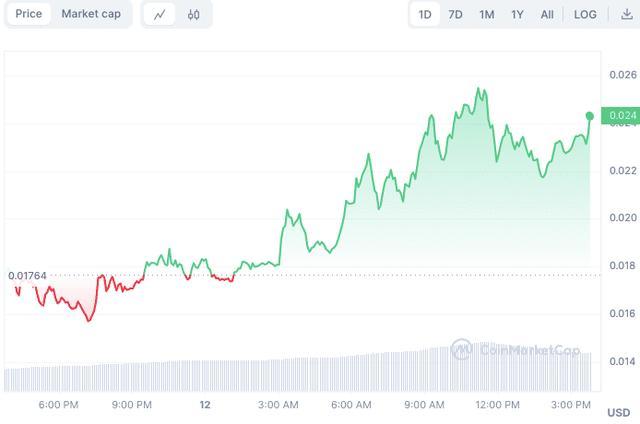Click the 0.024 current price label

pyautogui.click(x=621, y=117)
